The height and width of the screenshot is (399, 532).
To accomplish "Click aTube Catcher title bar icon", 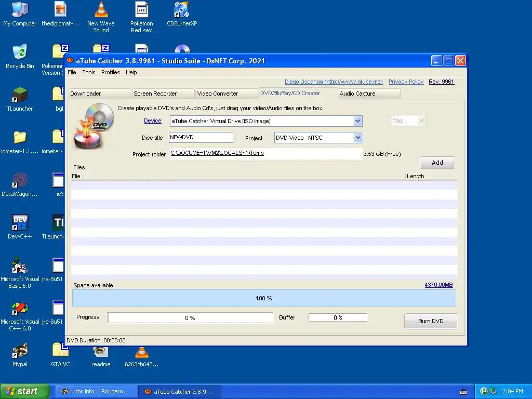I will click(70, 60).
